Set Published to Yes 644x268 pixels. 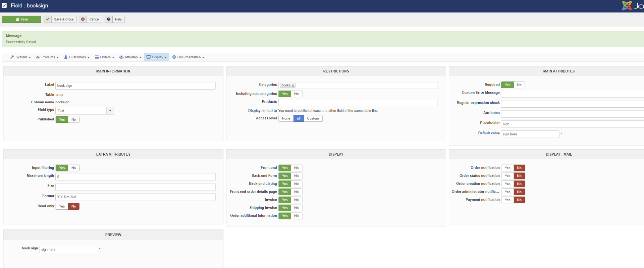tap(62, 119)
